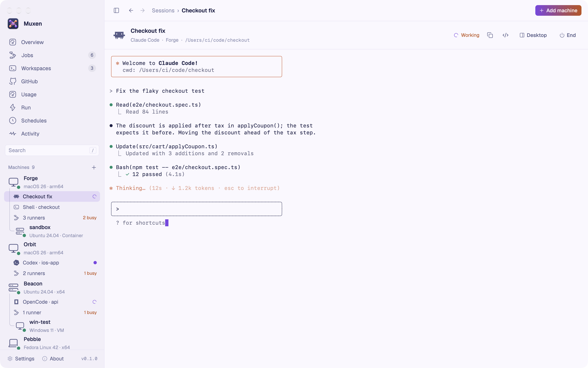
Task: Add a machine with the Machines plus icon
Action: [x=94, y=167]
